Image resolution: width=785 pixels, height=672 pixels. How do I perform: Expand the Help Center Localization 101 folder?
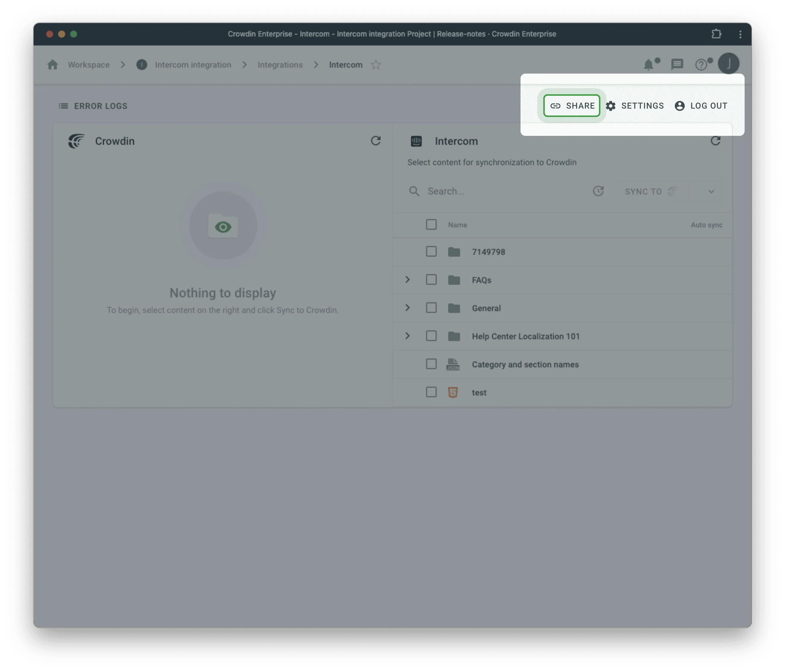tap(408, 336)
